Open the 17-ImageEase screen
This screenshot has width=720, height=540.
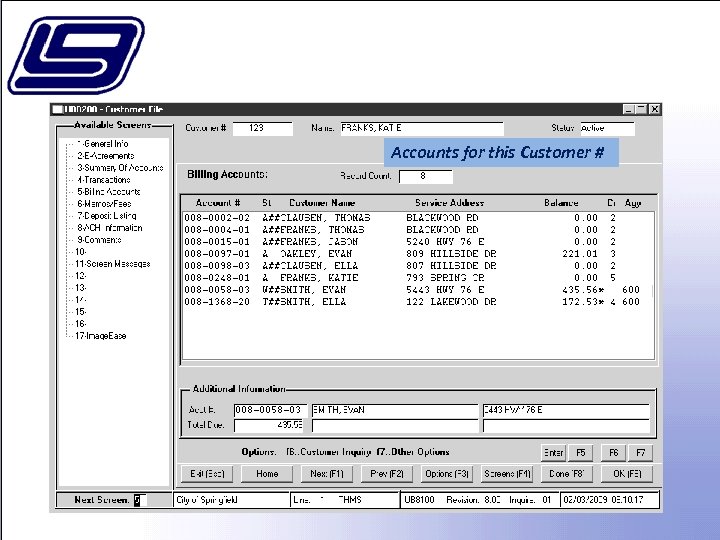tap(101, 336)
